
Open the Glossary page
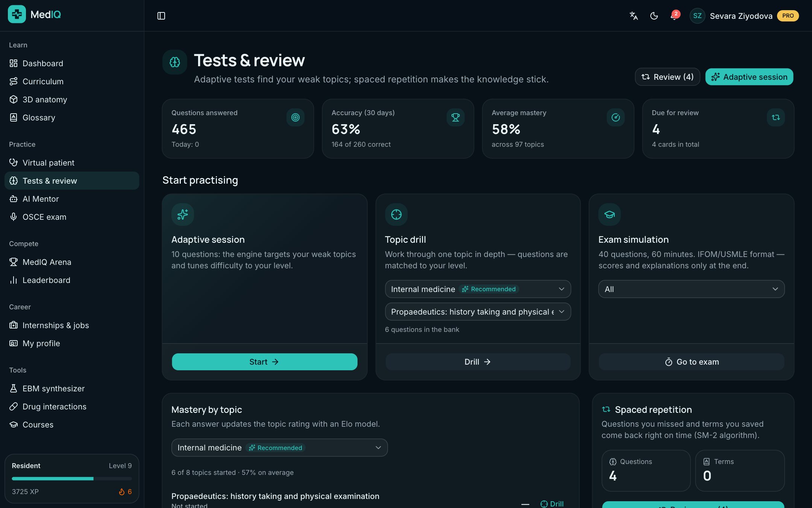(x=72, y=117)
